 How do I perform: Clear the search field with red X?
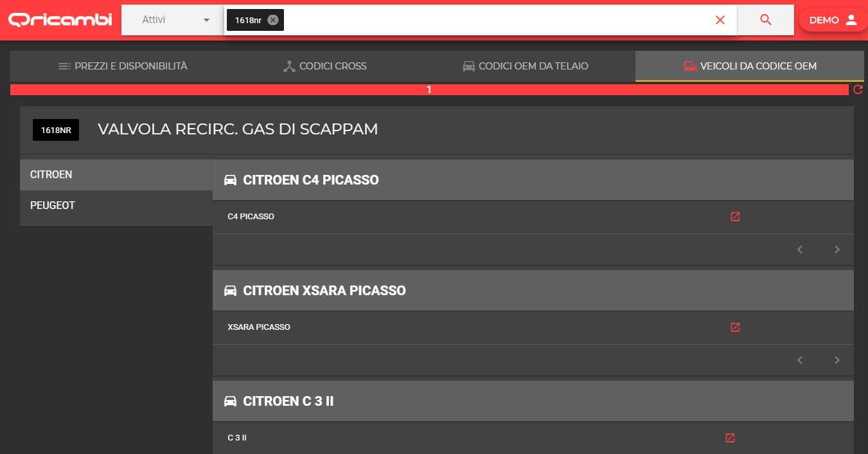tap(720, 20)
